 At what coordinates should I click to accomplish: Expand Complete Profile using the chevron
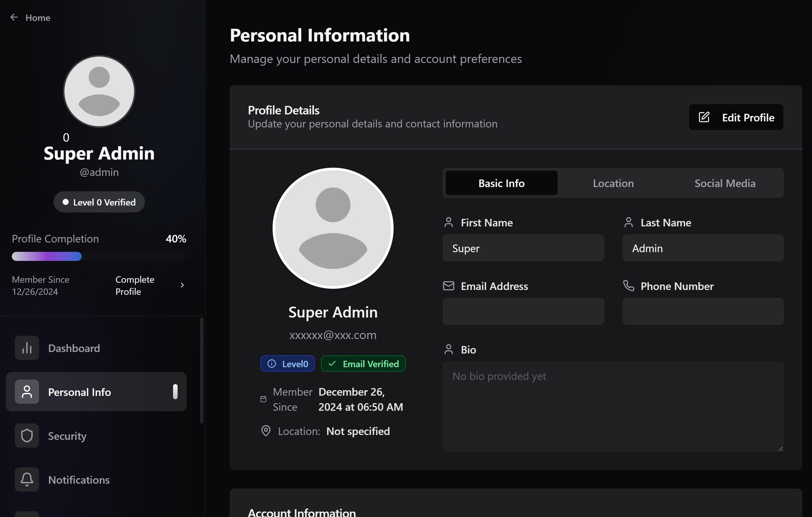(182, 285)
